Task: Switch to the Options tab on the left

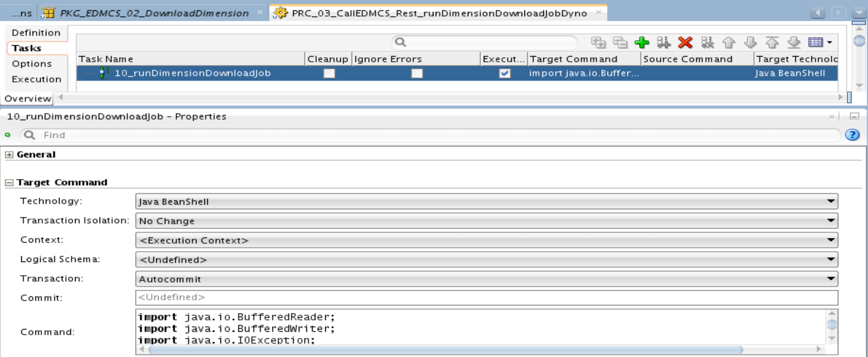Action: coord(33,64)
